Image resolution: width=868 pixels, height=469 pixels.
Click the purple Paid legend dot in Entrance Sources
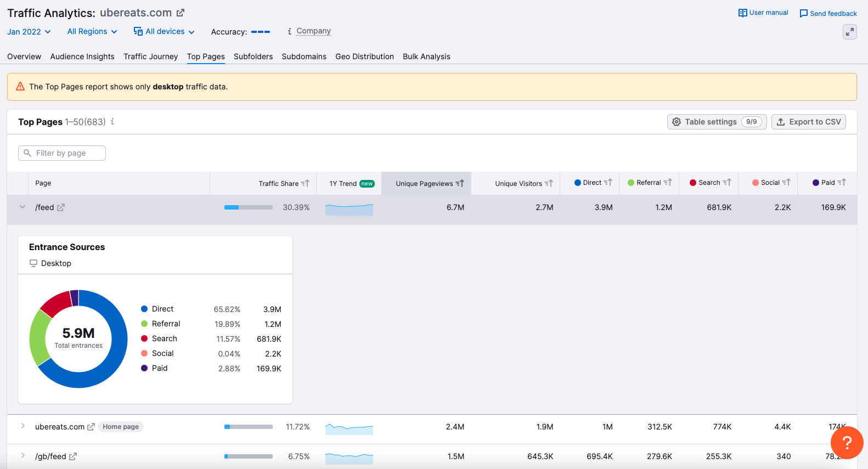tap(144, 368)
